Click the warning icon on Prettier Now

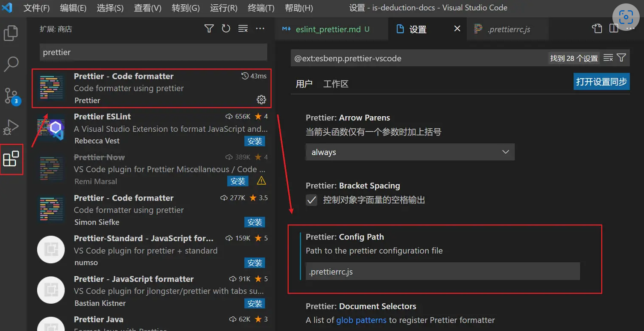click(261, 181)
